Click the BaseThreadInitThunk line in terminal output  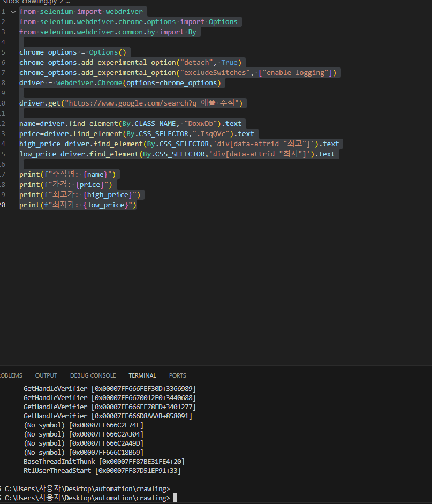(x=104, y=462)
